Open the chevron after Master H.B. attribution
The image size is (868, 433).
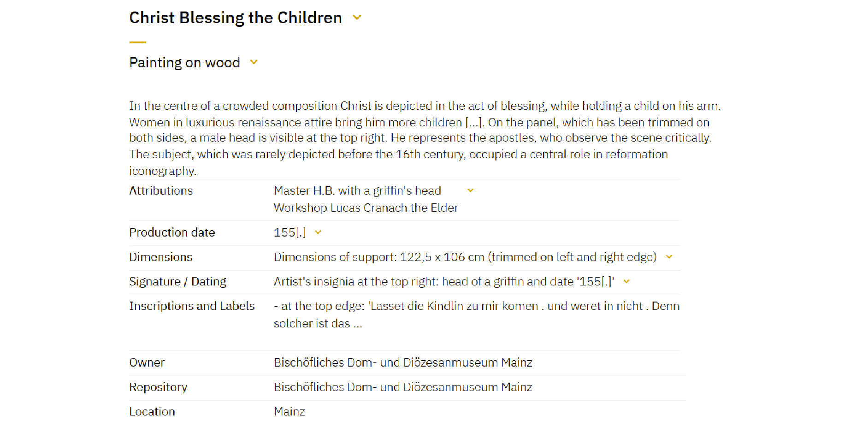click(470, 190)
